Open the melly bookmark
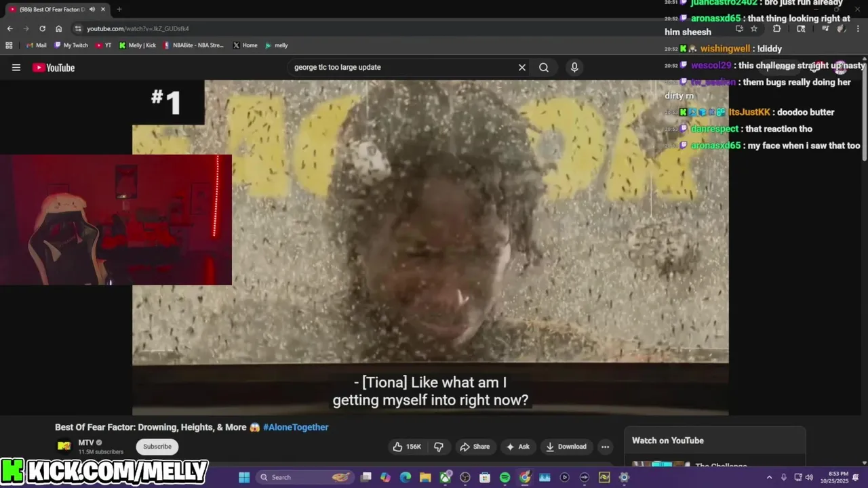The height and width of the screenshot is (488, 868). [x=277, y=45]
